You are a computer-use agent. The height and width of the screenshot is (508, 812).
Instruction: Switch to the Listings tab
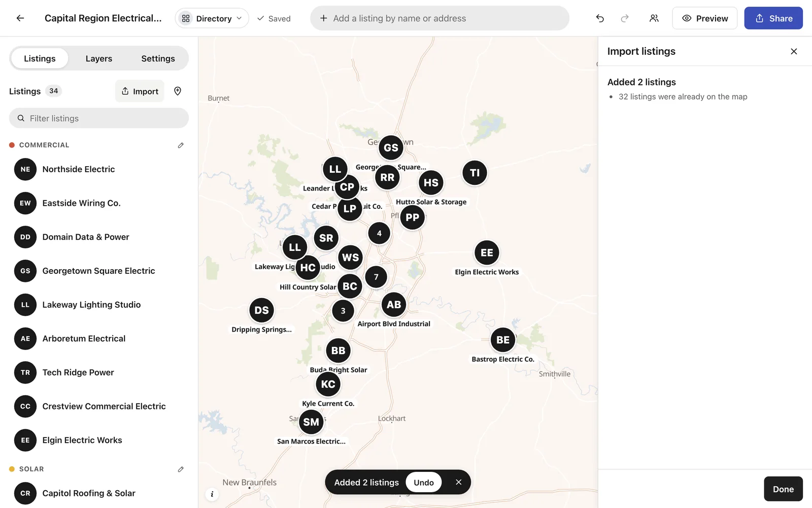40,58
